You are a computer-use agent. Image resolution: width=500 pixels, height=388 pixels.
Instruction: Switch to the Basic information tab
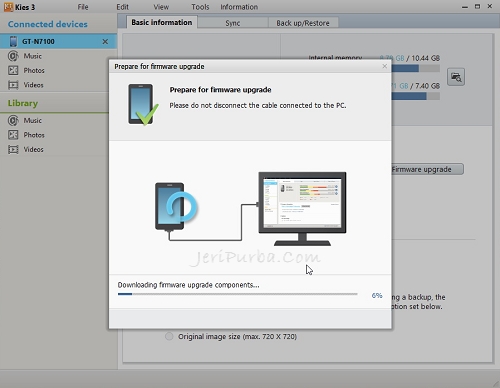coord(162,22)
